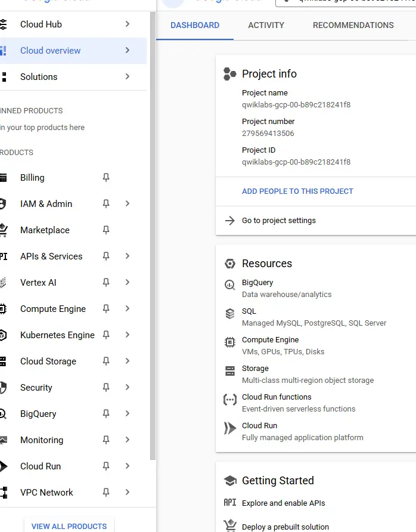The image size is (416, 532).
Task: Expand the Cloud Hub submenu chevron
Action: pos(128,24)
